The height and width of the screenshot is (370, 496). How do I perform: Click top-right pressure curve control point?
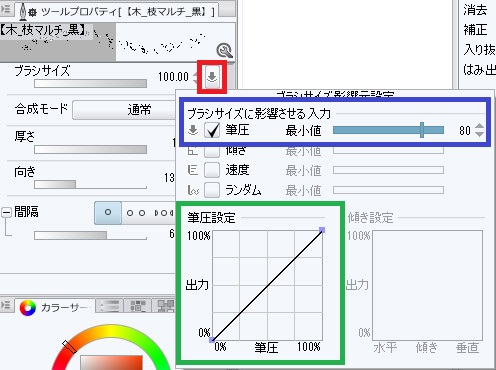322,230
